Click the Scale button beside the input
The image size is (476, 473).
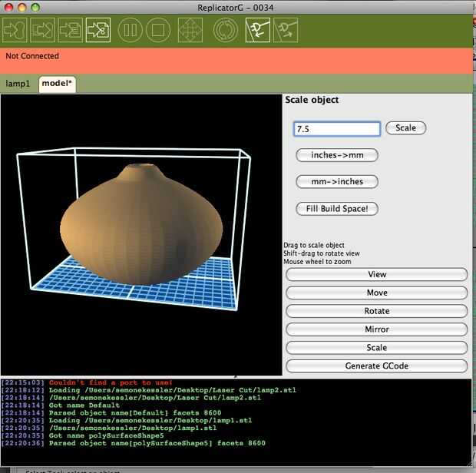(x=406, y=127)
